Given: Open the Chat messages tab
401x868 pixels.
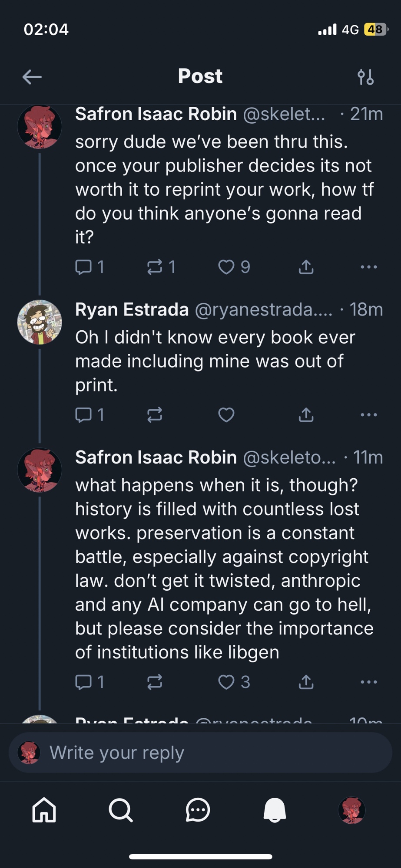Looking at the screenshot, I should point(198,810).
